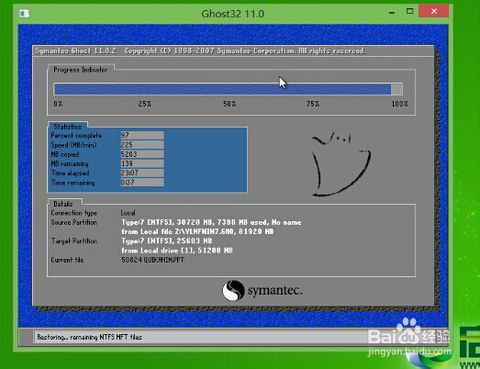Select the Progress Indicator panel label
Viewport: 480px width, 369px height.
coord(81,70)
